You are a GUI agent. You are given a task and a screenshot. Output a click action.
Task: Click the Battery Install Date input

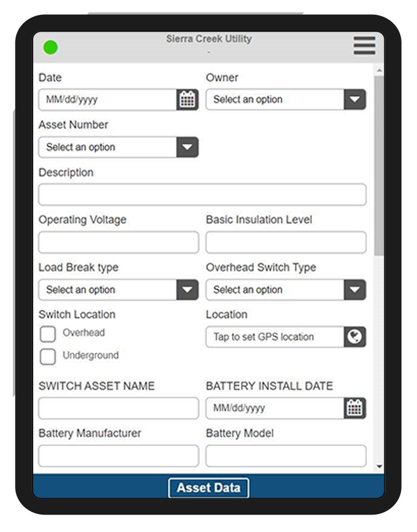click(x=275, y=408)
